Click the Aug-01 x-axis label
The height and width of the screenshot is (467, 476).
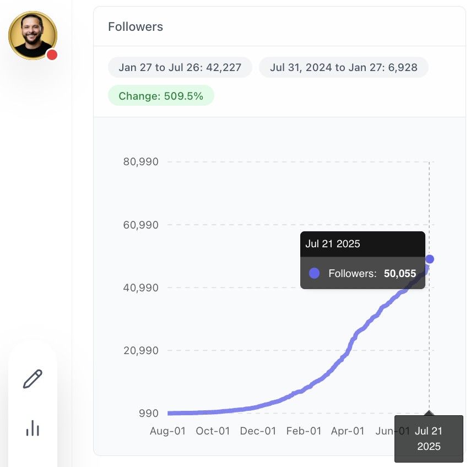(x=167, y=431)
